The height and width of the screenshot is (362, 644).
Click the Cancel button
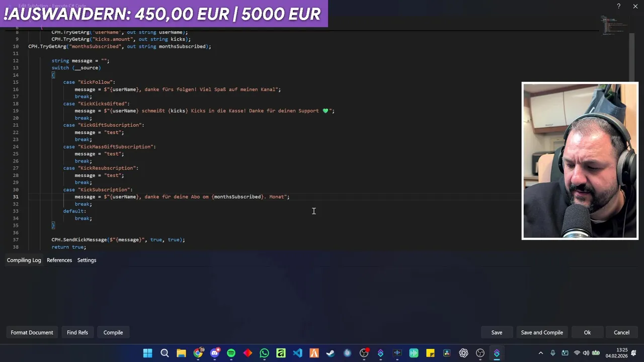[621, 332]
